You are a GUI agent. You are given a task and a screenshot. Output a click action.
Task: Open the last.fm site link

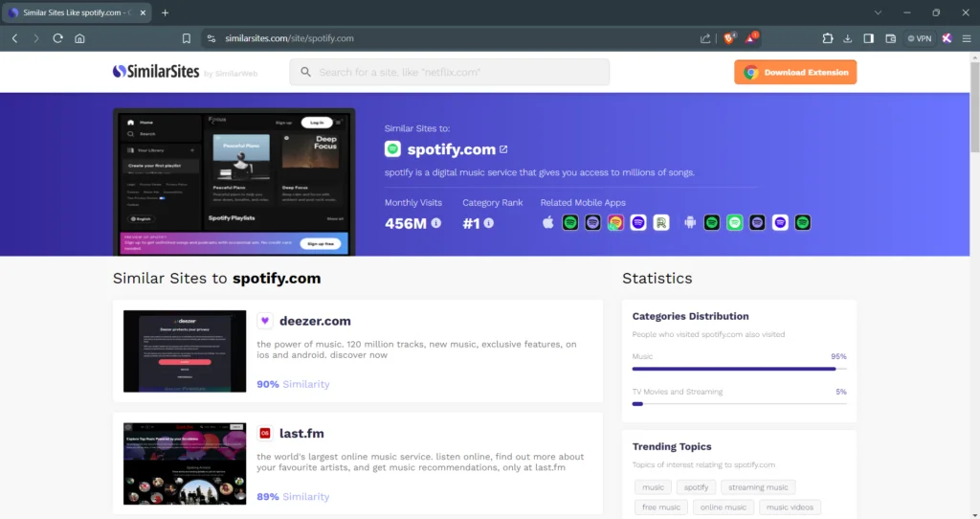click(x=301, y=434)
